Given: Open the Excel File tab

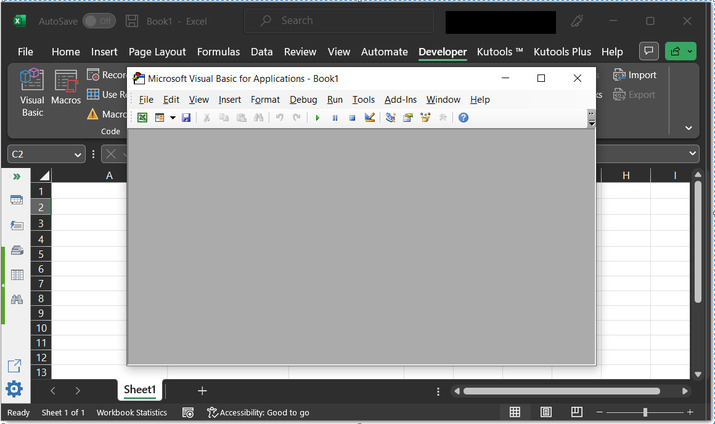Looking at the screenshot, I should [x=25, y=52].
